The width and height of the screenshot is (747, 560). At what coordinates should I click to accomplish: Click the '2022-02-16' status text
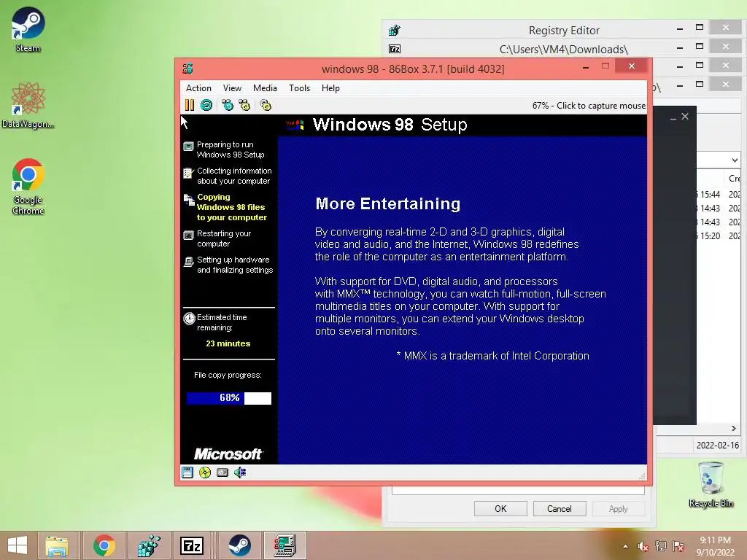tap(718, 446)
